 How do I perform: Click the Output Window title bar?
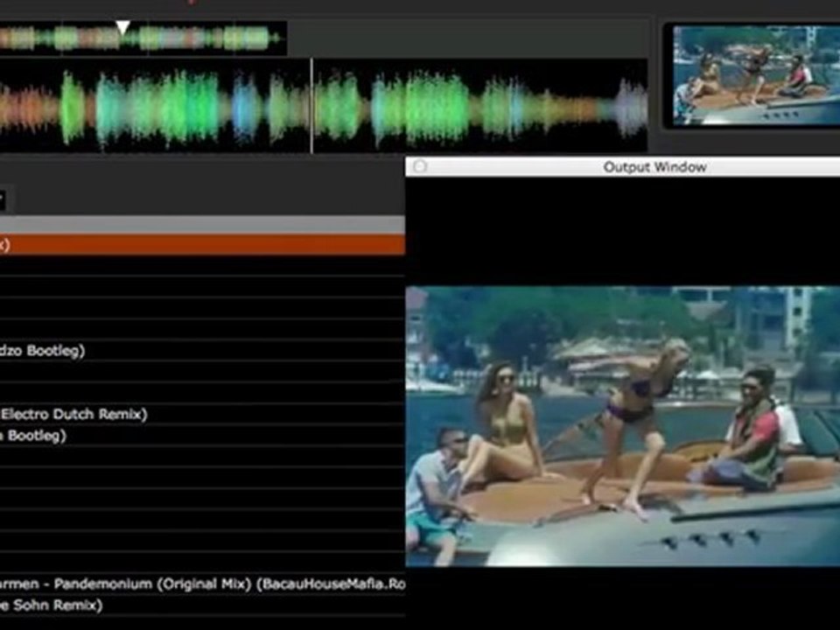click(622, 167)
